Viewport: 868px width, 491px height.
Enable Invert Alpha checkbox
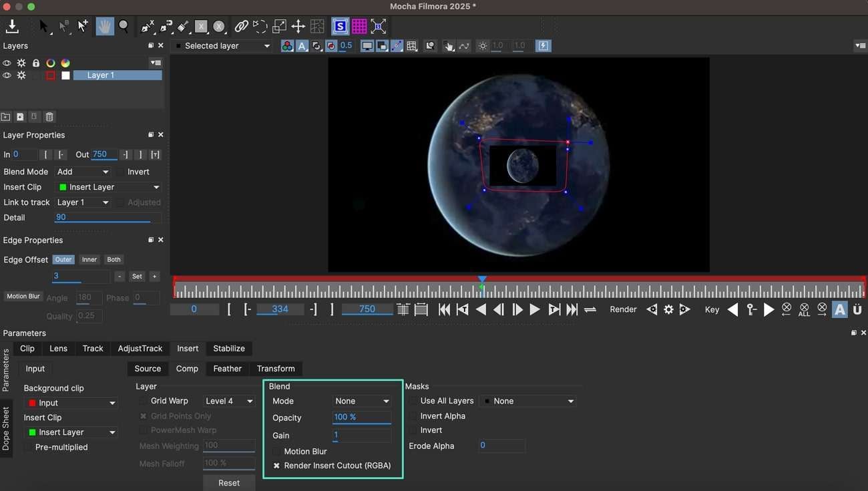point(413,416)
